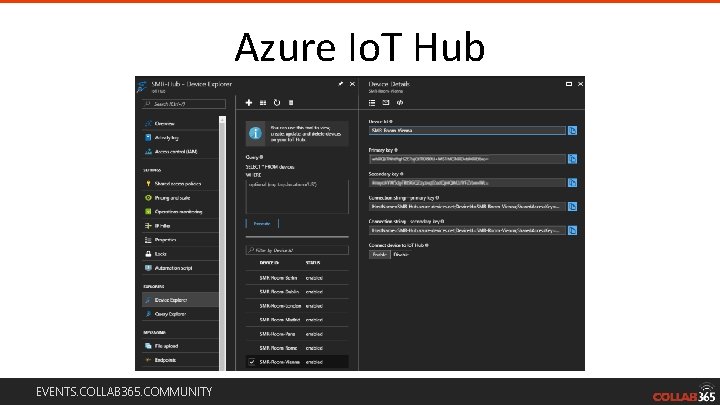Viewport: 720px width, 405px height.
Task: Click the Message to Device envelope icon
Action: pos(386,102)
